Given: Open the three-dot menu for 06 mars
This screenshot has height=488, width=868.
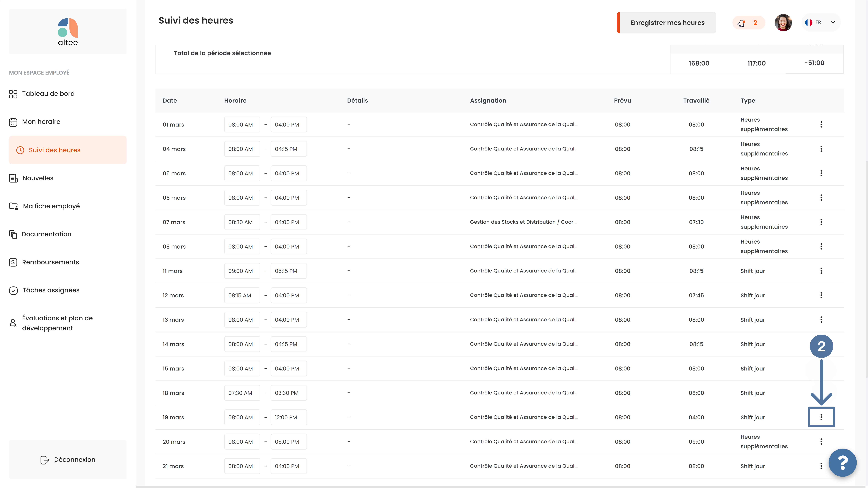Looking at the screenshot, I should coord(821,198).
